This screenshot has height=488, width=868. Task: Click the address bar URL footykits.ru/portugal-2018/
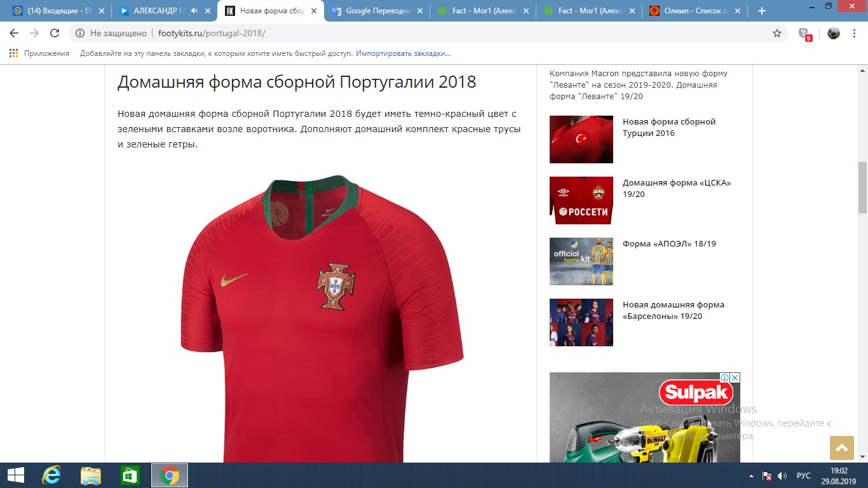coord(211,33)
